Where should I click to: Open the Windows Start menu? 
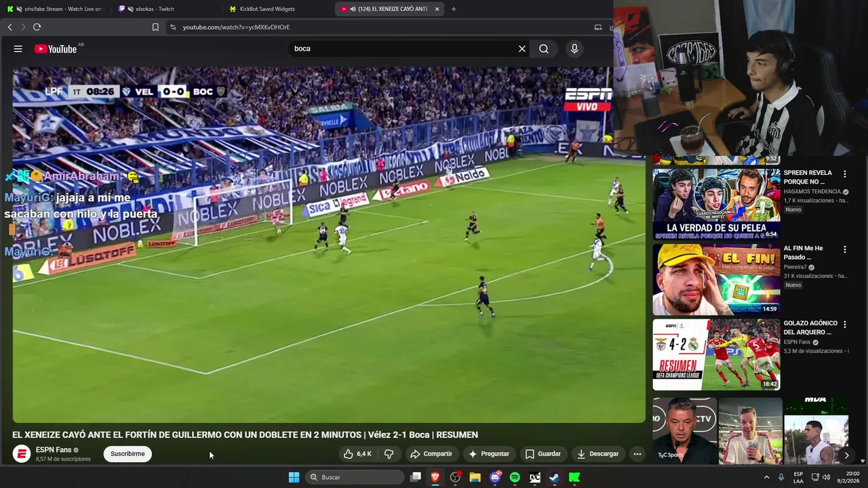(294, 477)
